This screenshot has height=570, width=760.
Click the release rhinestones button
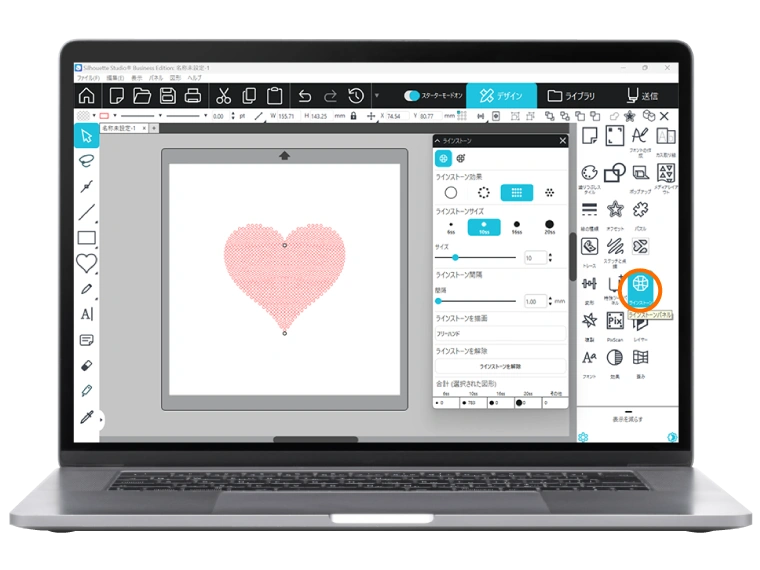click(x=500, y=367)
